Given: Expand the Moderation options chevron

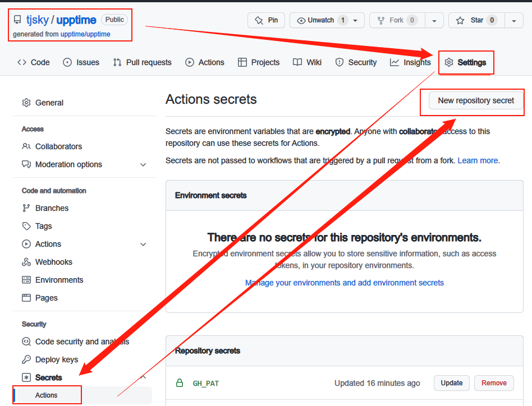Looking at the screenshot, I should (x=143, y=165).
